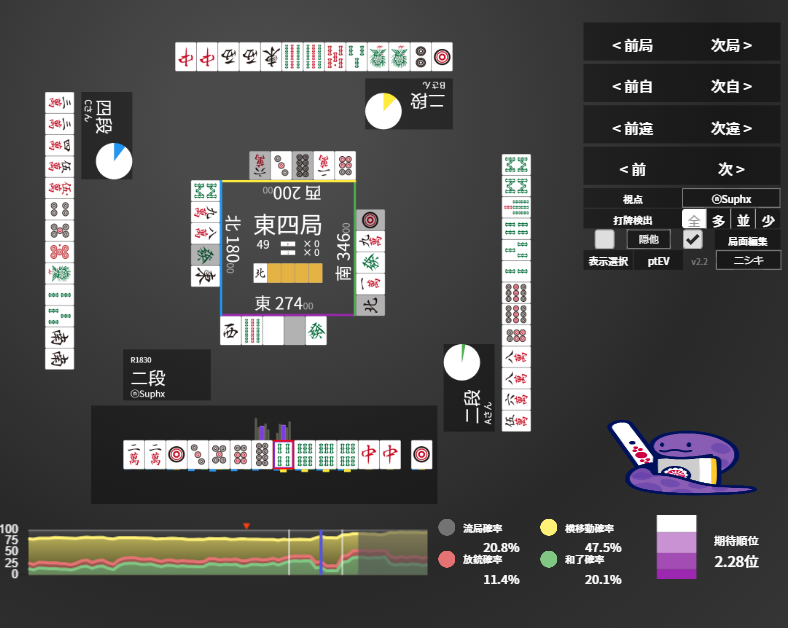Select 全 in discard detection options

[694, 220]
